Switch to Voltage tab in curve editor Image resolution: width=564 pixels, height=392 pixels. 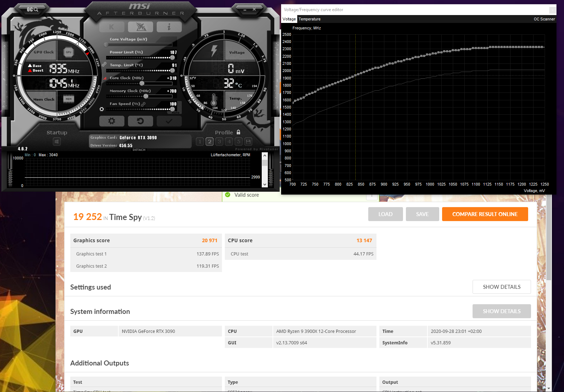tap(289, 19)
